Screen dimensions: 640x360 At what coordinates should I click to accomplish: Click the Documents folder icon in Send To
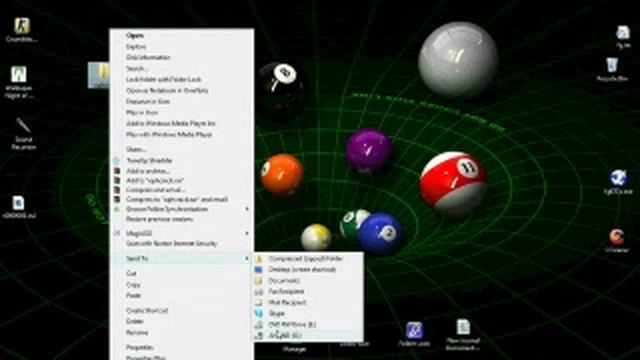click(259, 281)
